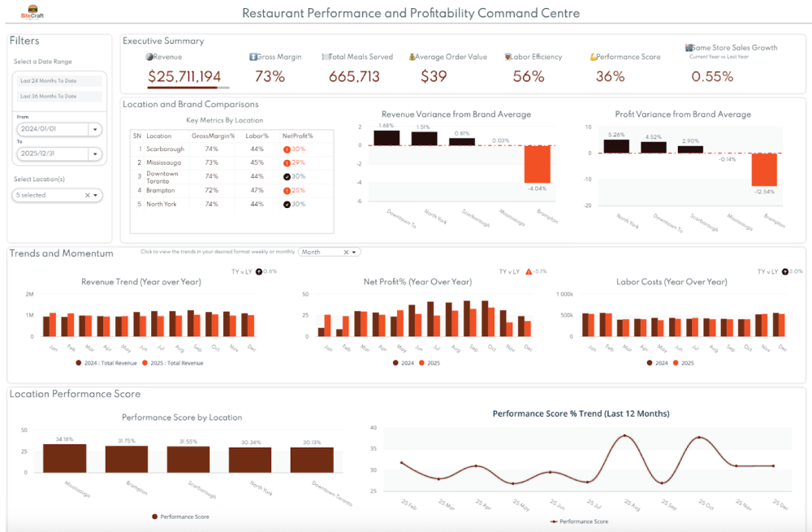812x532 pixels.
Task: Click the Downtown To revenue variance bar 1.68%
Action: [x=387, y=138]
